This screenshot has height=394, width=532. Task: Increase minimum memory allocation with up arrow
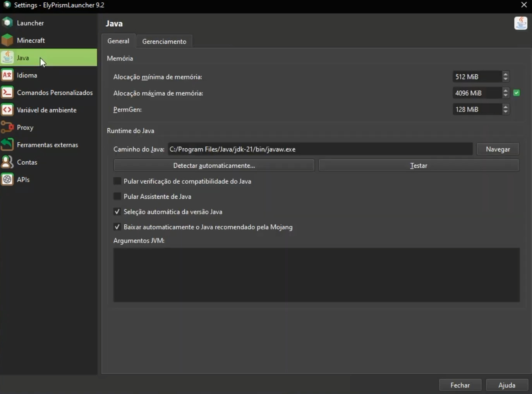505,74
